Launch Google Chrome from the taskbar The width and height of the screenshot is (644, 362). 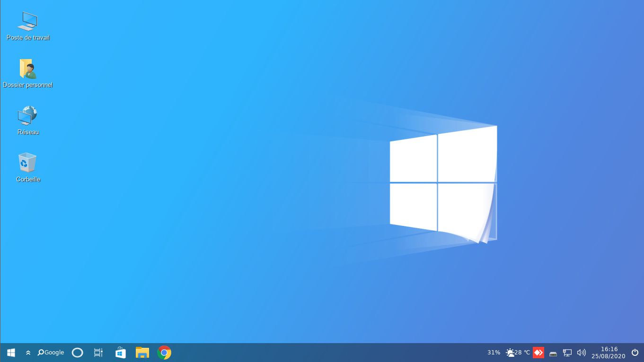pos(164,353)
